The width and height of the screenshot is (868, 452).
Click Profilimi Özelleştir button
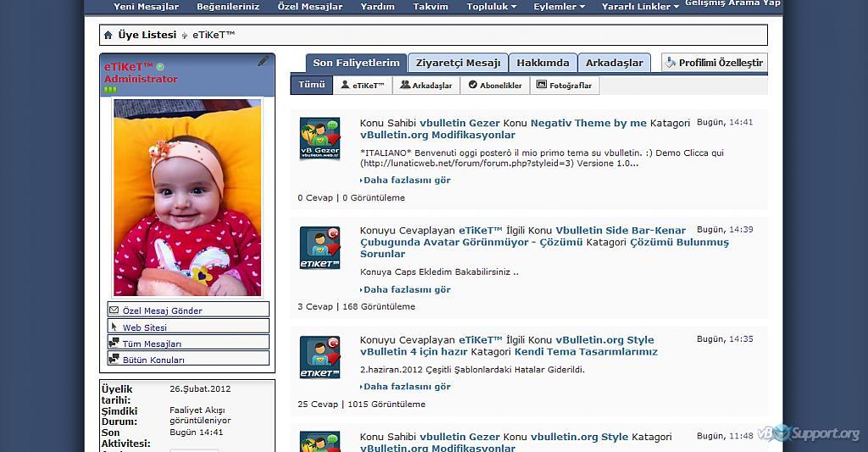[x=715, y=63]
